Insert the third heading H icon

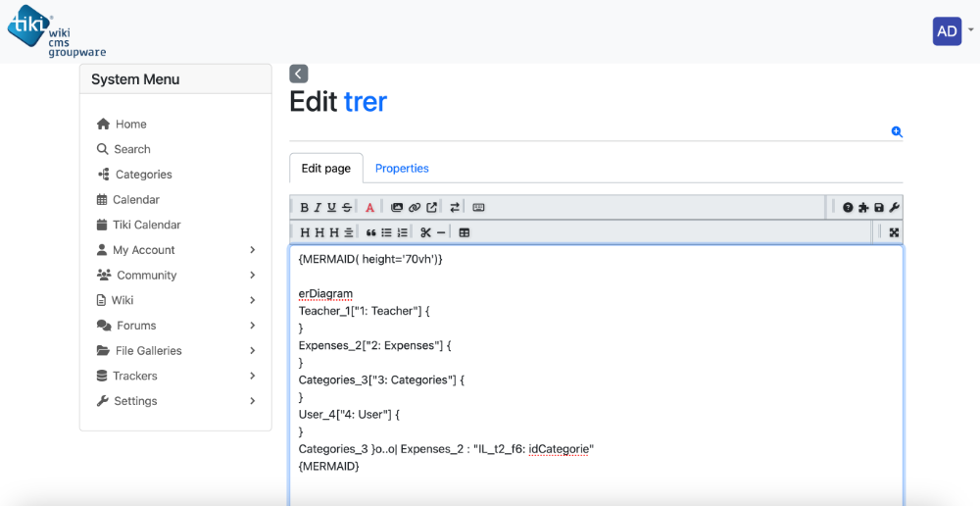tap(334, 232)
